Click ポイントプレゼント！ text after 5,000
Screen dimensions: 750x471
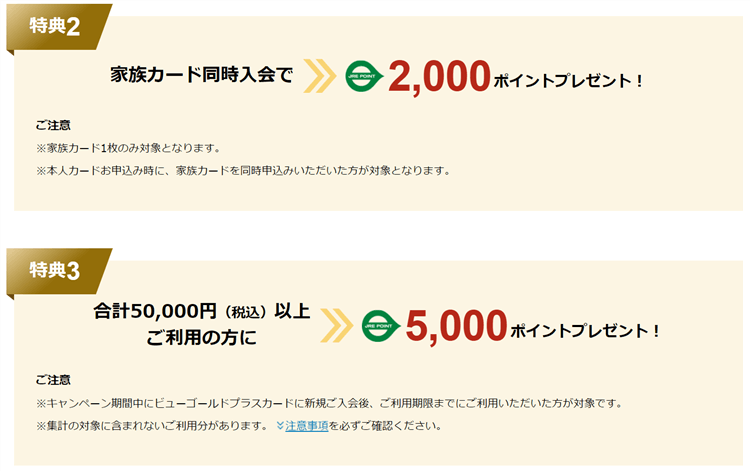point(585,330)
